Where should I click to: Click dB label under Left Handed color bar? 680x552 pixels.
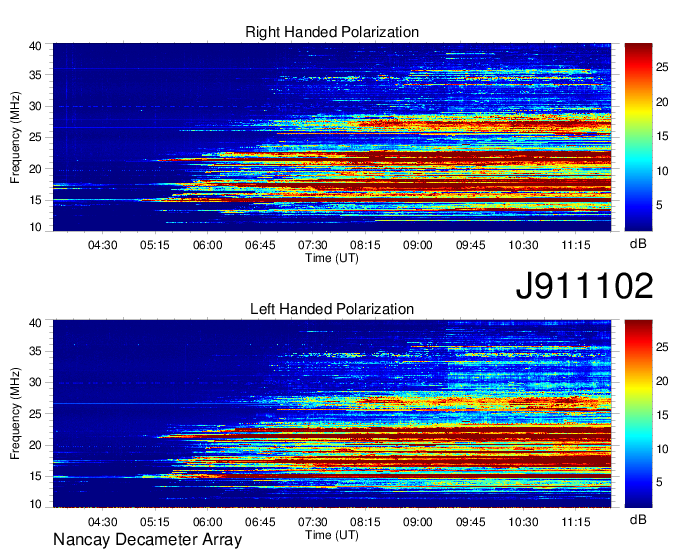pos(638,519)
